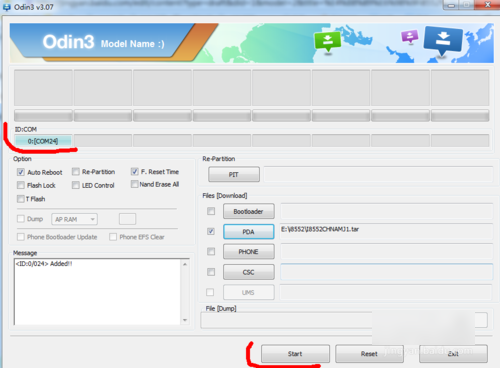Enable the T Flash checkbox
This screenshot has width=500, height=368.
coord(21,199)
